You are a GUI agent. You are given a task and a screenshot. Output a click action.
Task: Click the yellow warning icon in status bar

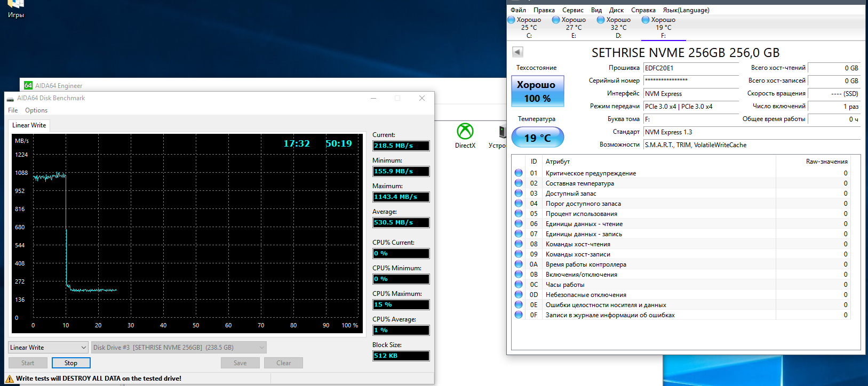coord(9,379)
